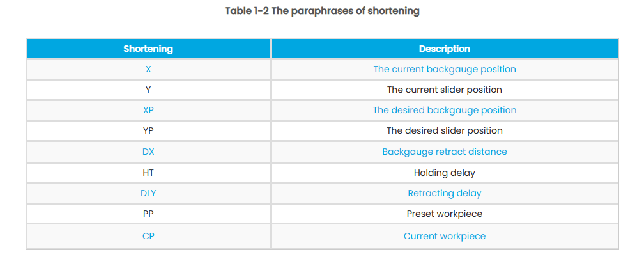The height and width of the screenshot is (259, 644).
Task: Open "The desired backgauge position" link
Action: coord(445,110)
